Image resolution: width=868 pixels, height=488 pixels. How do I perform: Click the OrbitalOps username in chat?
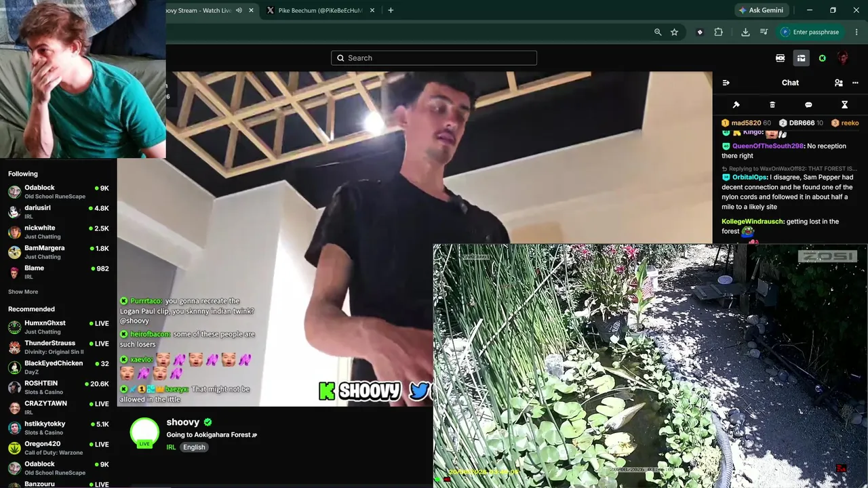(x=749, y=177)
